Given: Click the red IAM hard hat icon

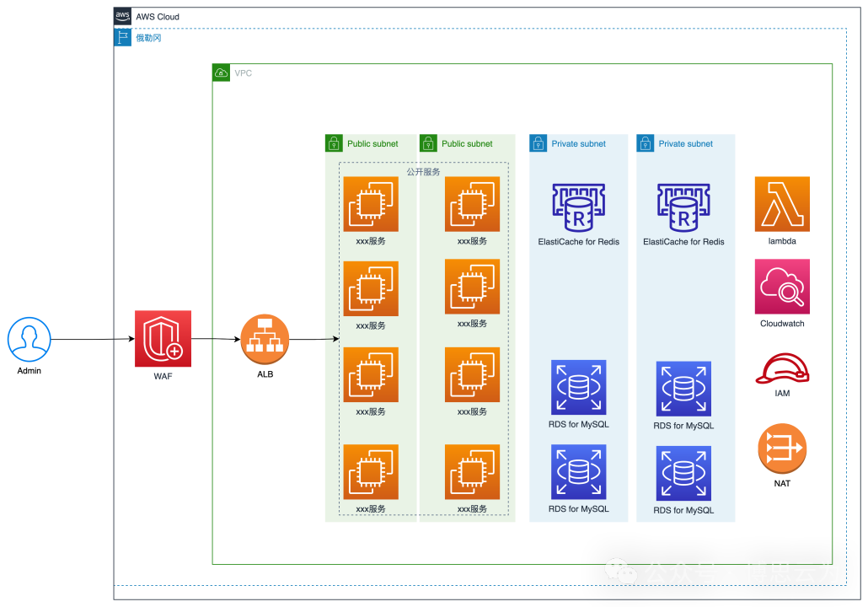Looking at the screenshot, I should click(782, 368).
